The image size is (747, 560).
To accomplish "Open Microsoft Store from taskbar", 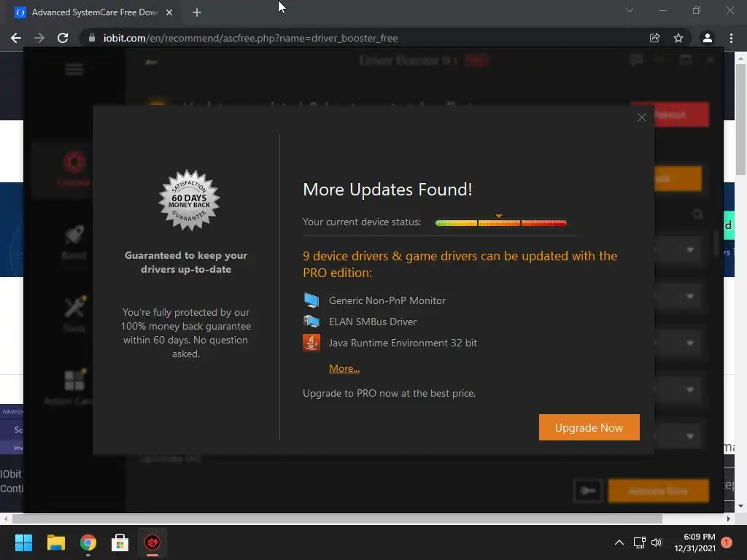I will 120,542.
